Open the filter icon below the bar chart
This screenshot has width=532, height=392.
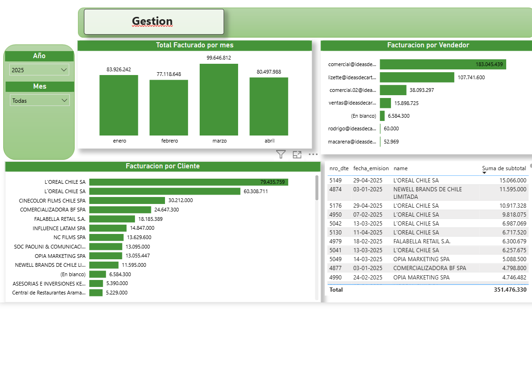point(280,154)
